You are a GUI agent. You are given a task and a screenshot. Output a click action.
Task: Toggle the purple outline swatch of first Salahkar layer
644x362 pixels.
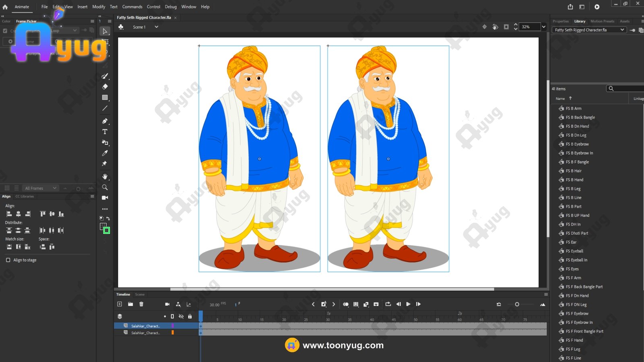[173, 326]
